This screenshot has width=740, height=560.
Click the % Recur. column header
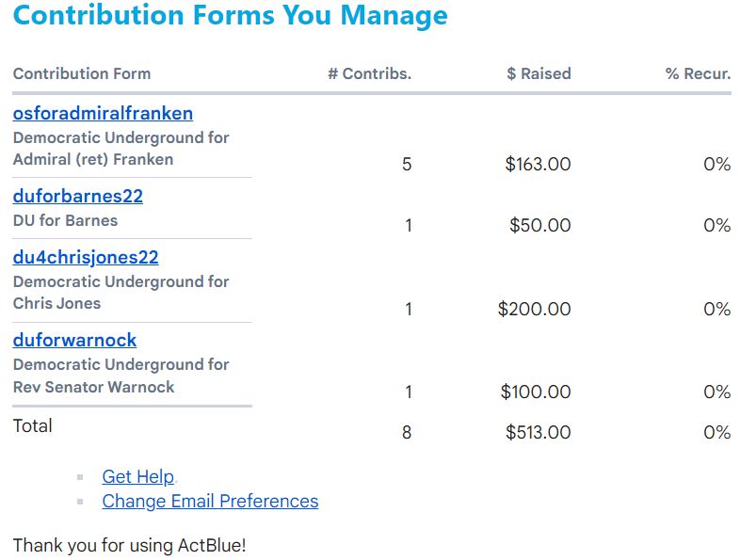(698, 73)
